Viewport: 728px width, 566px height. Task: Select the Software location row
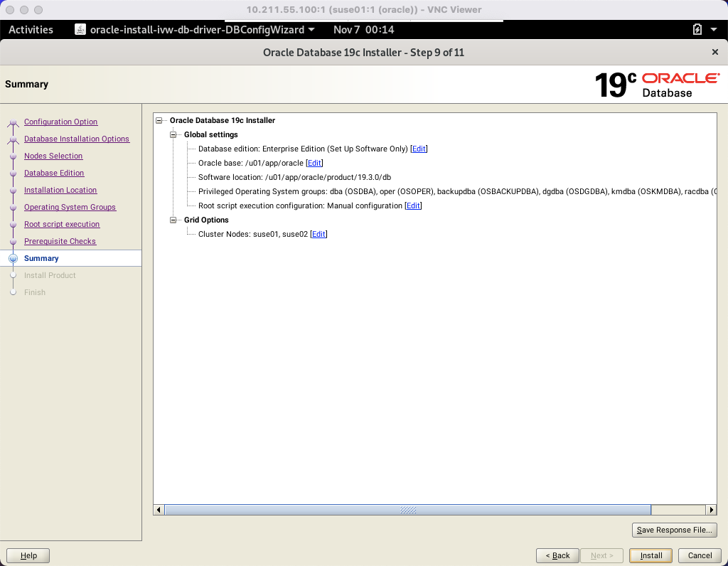(294, 177)
